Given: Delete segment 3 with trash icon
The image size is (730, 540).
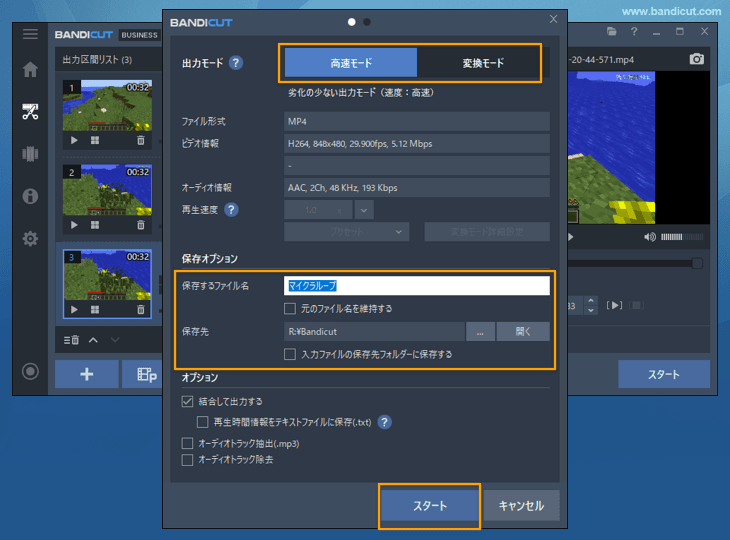Looking at the screenshot, I should (x=141, y=310).
